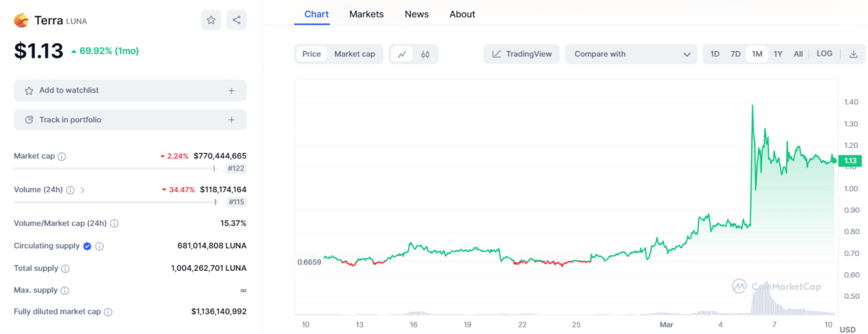Set chart range to 1M

(x=757, y=54)
